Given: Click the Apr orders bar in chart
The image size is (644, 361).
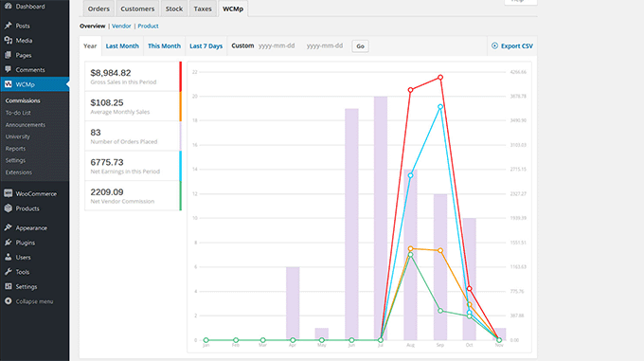Looking at the screenshot, I should [293, 303].
